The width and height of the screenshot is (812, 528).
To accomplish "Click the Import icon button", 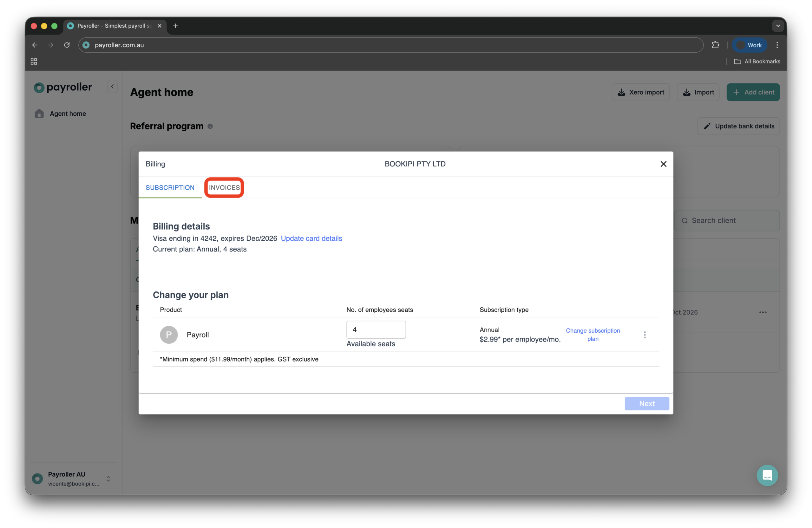I will pos(687,92).
